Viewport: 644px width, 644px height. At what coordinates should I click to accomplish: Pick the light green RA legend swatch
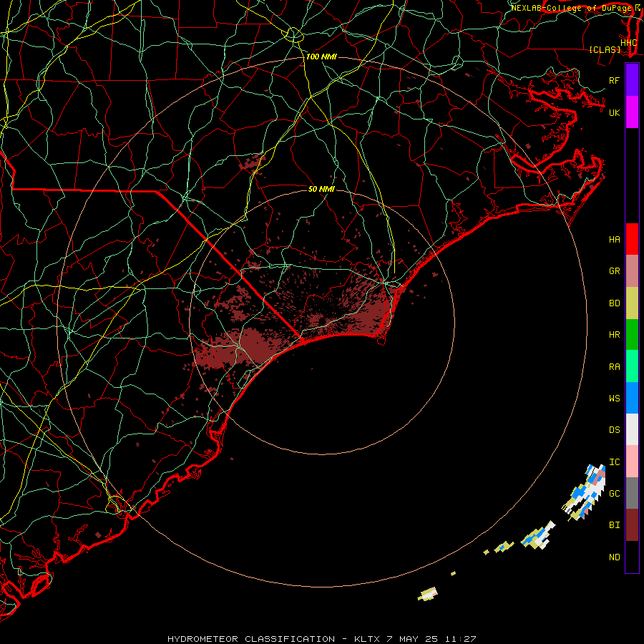tap(632, 366)
